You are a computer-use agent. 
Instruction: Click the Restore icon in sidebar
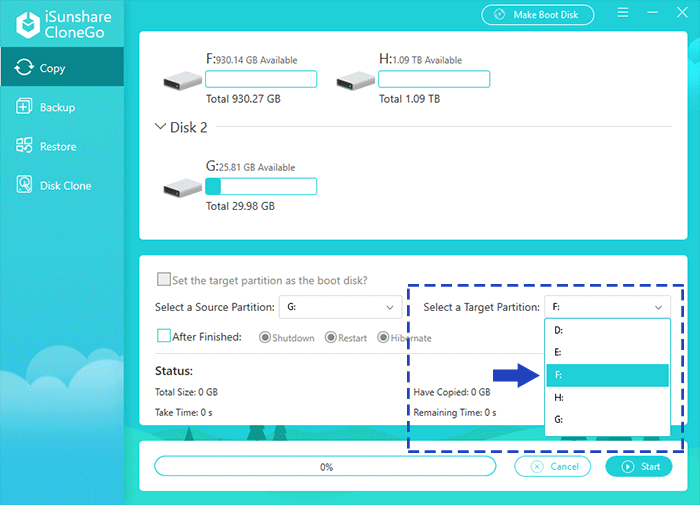pos(24,146)
